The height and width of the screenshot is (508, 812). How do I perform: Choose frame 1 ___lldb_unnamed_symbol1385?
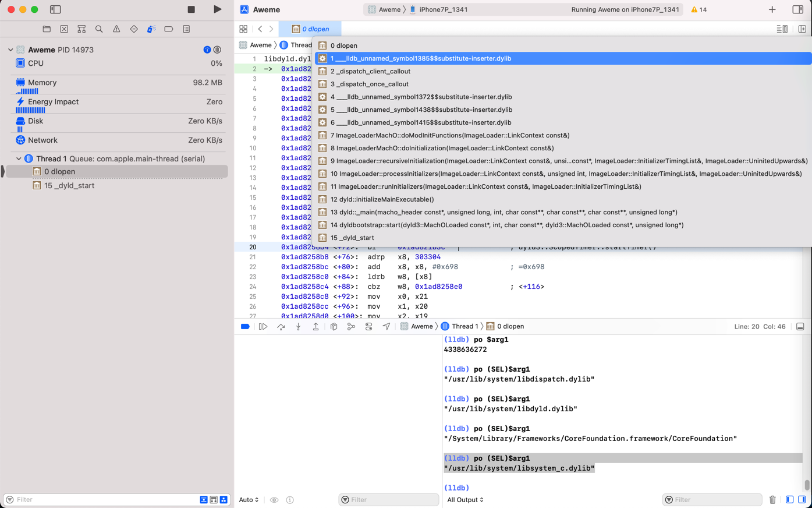point(562,58)
